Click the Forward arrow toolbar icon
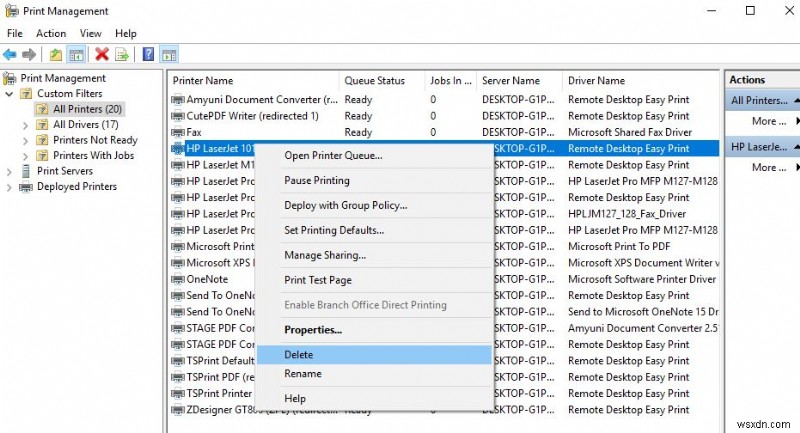Image resolution: width=800 pixels, height=433 pixels. tap(29, 54)
